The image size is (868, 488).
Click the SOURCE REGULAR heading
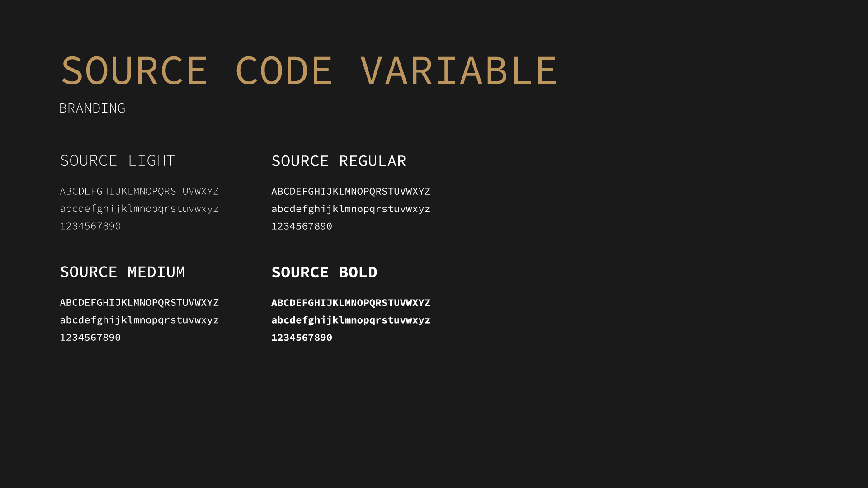pyautogui.click(x=339, y=161)
